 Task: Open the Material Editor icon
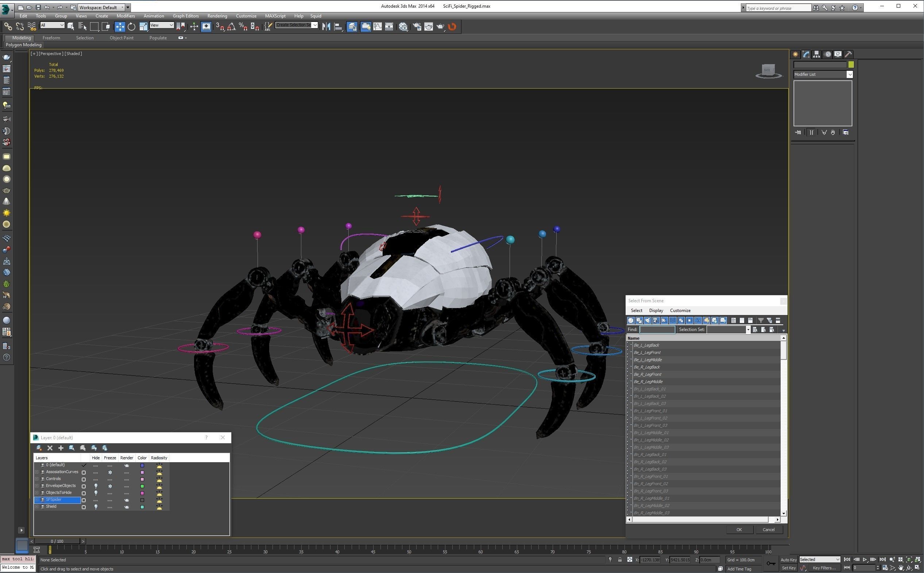tap(403, 27)
